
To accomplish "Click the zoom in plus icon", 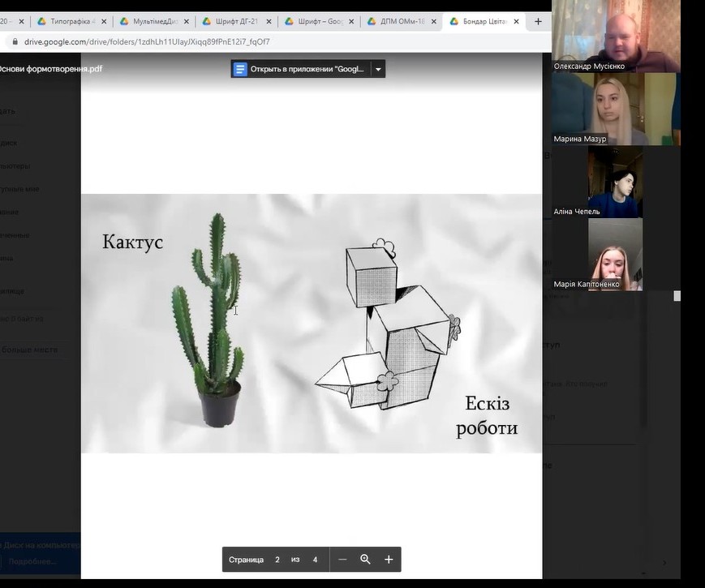I will pos(389,560).
